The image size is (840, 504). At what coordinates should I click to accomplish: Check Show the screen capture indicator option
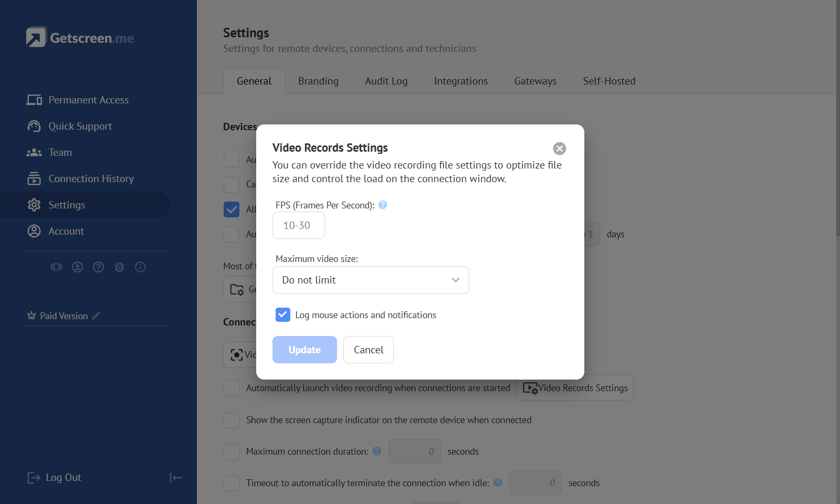232,420
